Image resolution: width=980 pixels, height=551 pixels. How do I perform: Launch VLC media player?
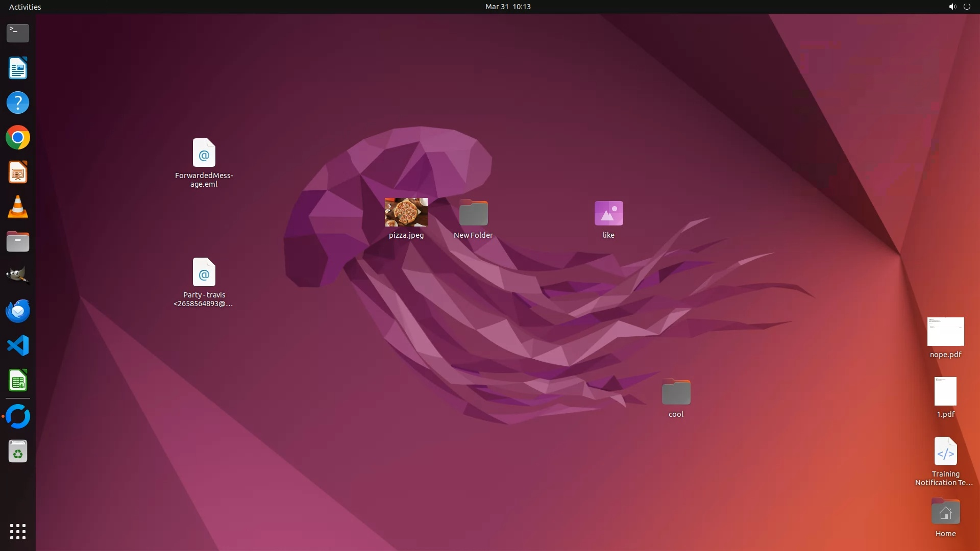point(18,207)
